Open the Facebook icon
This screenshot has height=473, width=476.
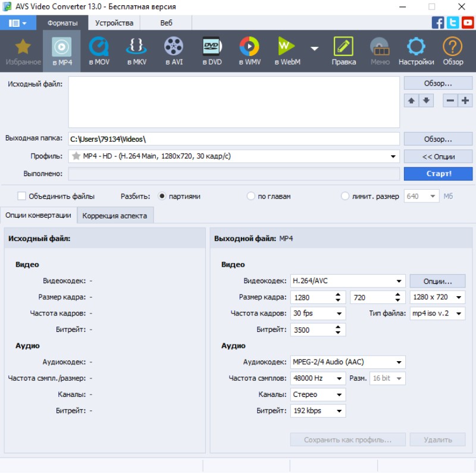(438, 23)
